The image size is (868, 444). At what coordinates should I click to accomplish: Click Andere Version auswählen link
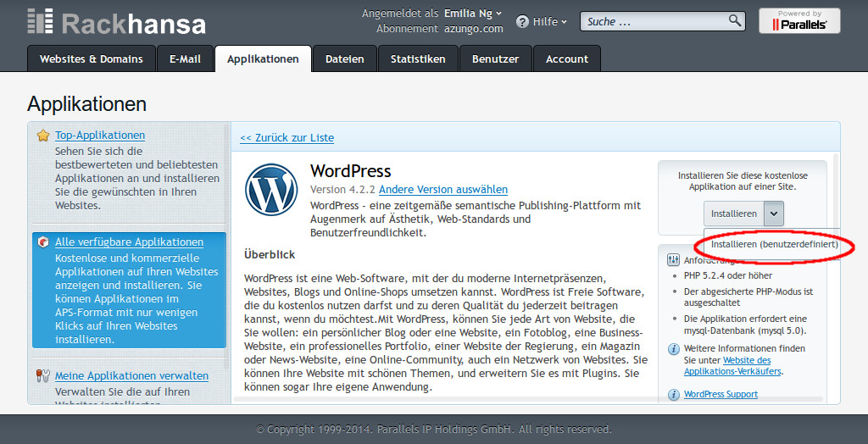pyautogui.click(x=442, y=189)
